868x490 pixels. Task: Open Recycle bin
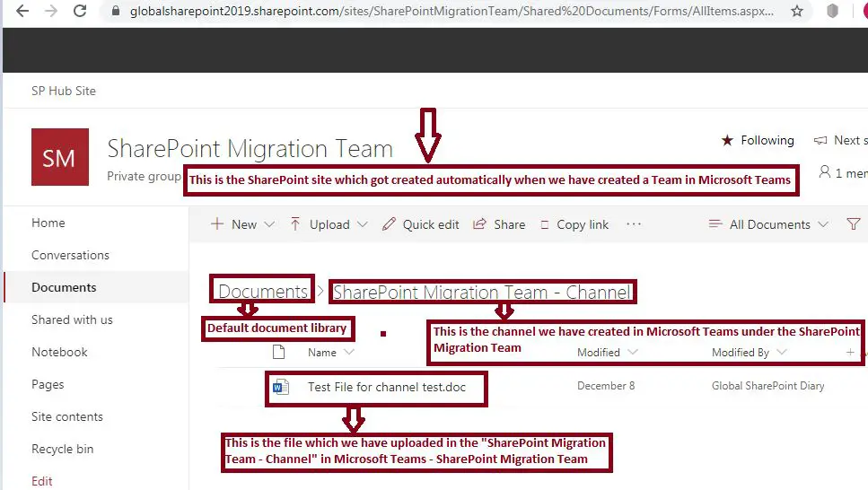[x=62, y=449]
